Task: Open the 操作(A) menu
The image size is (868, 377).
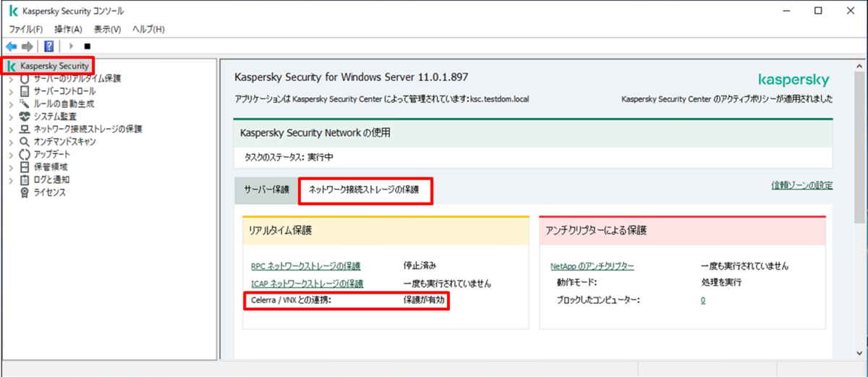Action: 68,29
